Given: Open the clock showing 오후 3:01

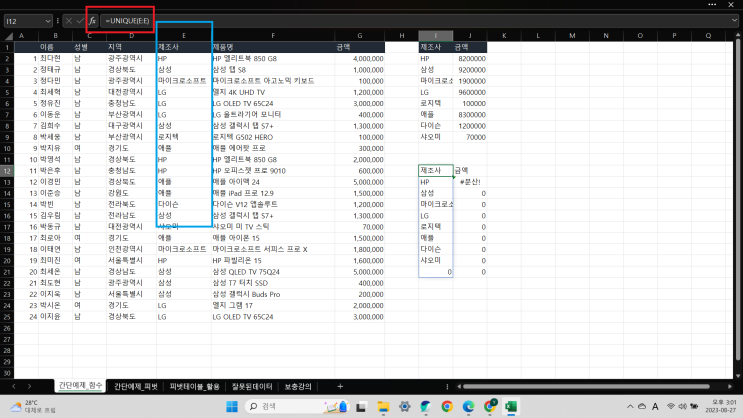Looking at the screenshot, I should 720,407.
